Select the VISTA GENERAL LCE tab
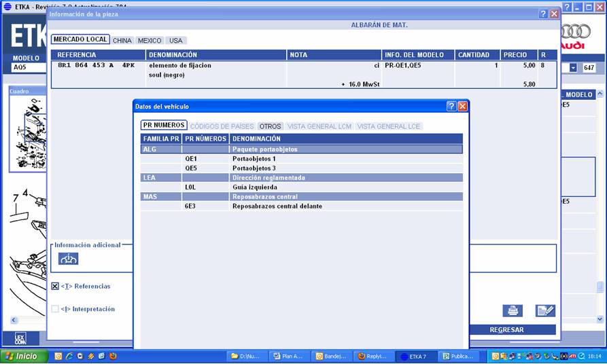This screenshot has height=364, width=607. point(388,126)
